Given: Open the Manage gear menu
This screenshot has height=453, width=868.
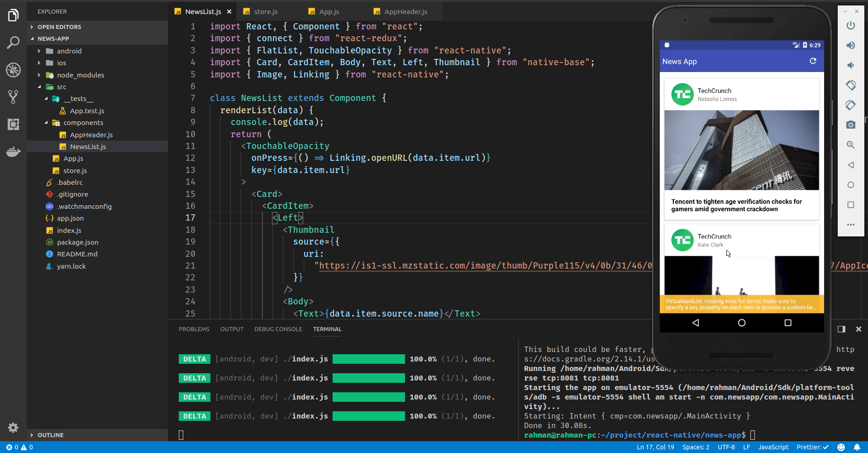Looking at the screenshot, I should [14, 427].
